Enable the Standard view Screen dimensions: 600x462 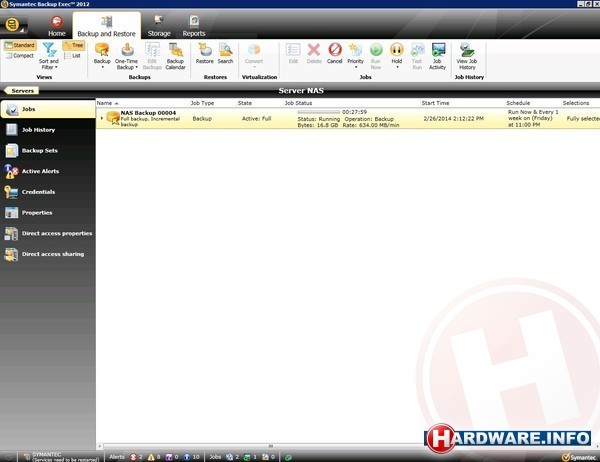pyautogui.click(x=20, y=45)
